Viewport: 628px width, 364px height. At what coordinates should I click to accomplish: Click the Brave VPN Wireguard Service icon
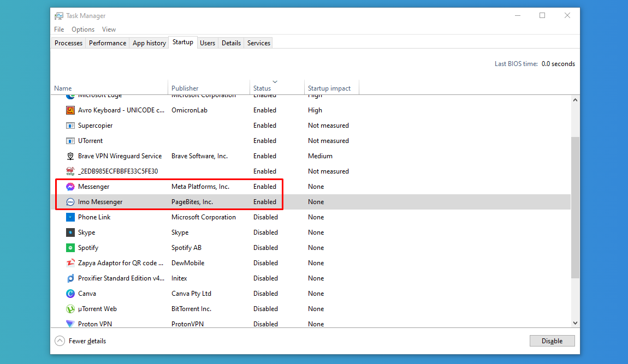click(70, 156)
